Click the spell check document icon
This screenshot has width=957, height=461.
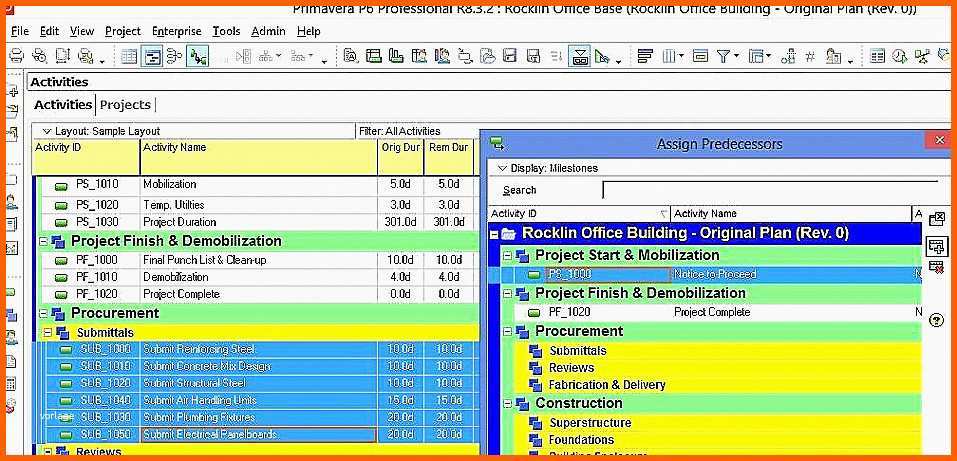coord(350,56)
